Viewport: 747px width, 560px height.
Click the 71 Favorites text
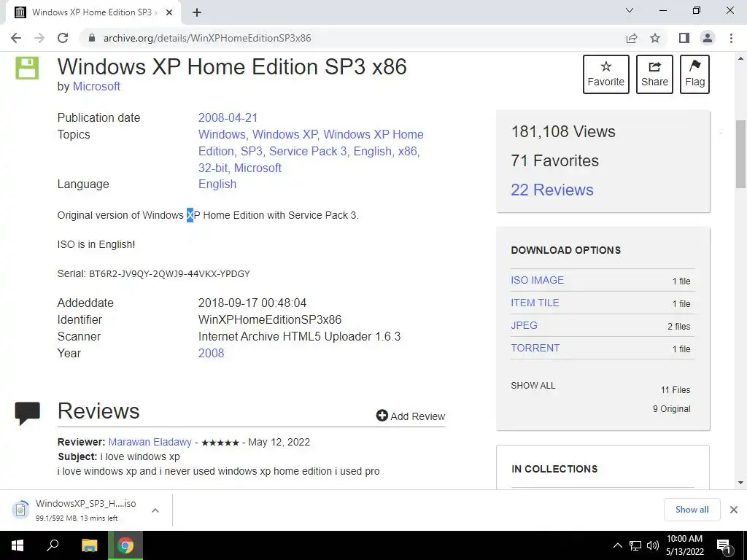coord(554,161)
